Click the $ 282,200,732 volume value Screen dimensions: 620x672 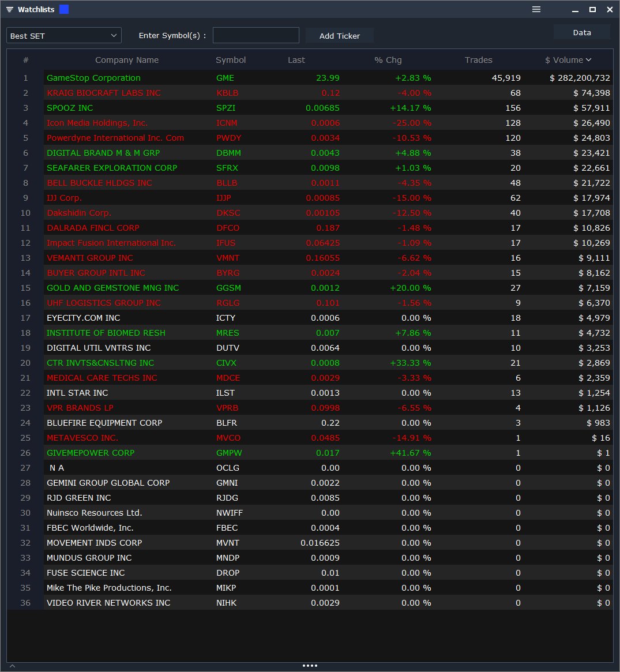coord(580,78)
